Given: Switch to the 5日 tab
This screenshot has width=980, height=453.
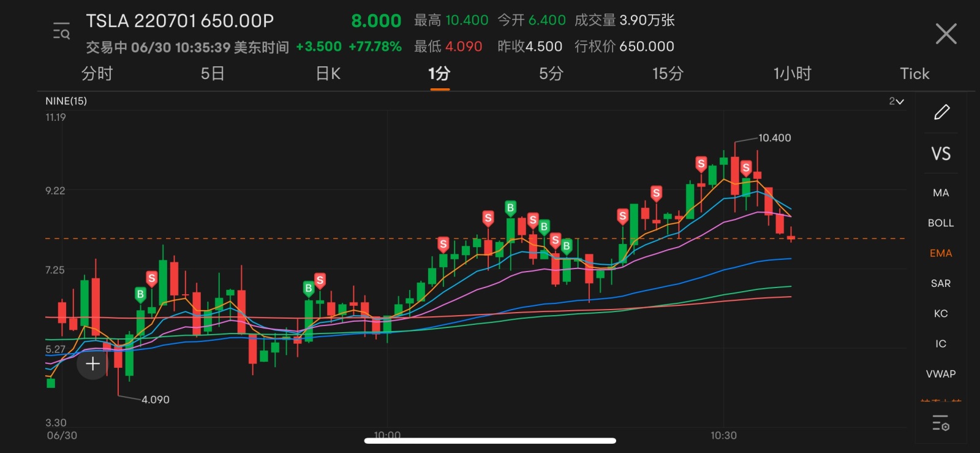Looking at the screenshot, I should [x=213, y=74].
